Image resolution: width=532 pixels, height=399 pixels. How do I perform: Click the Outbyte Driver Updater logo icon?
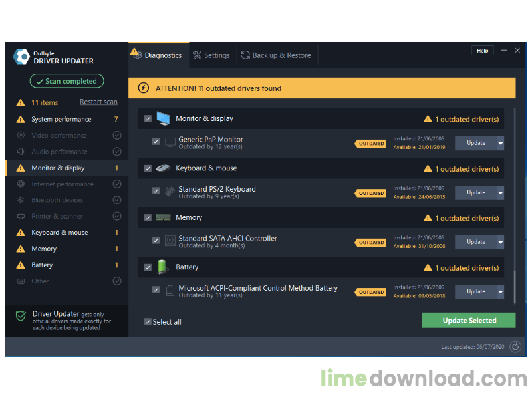click(x=21, y=57)
